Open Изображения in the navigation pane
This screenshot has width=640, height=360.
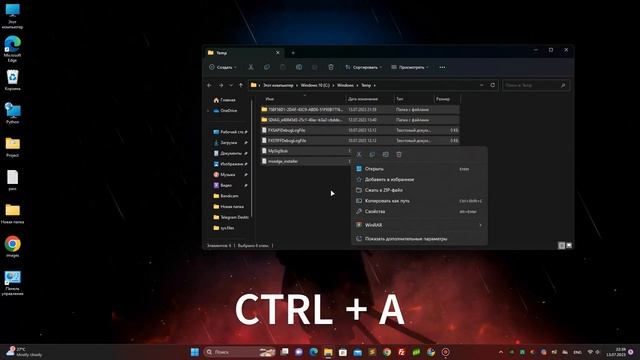[231, 164]
